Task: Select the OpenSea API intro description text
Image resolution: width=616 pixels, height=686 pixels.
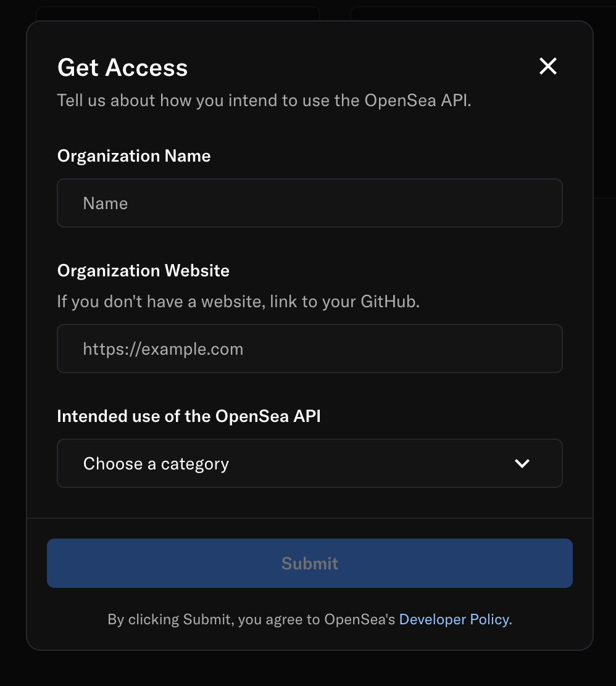Action: coord(264,101)
